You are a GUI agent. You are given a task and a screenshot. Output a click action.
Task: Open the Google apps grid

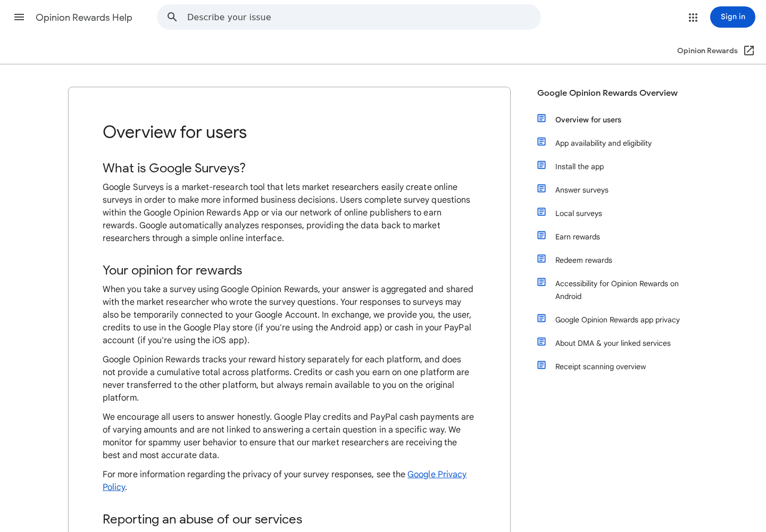(693, 18)
